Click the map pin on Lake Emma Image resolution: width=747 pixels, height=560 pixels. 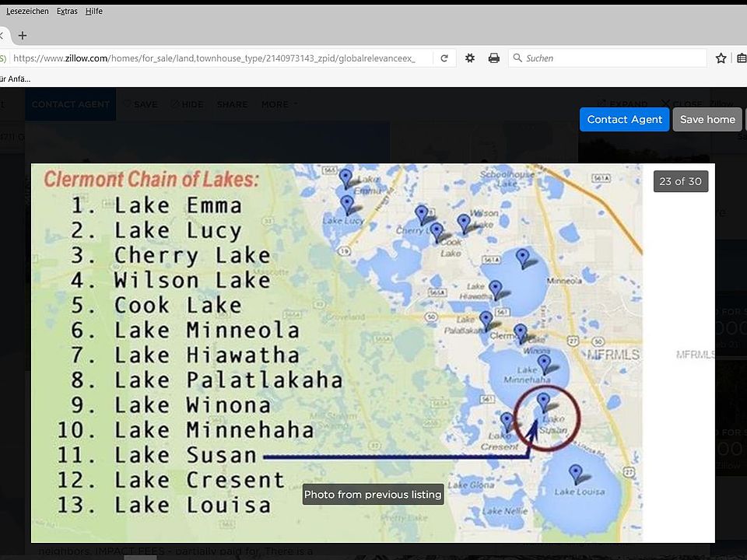345,178
